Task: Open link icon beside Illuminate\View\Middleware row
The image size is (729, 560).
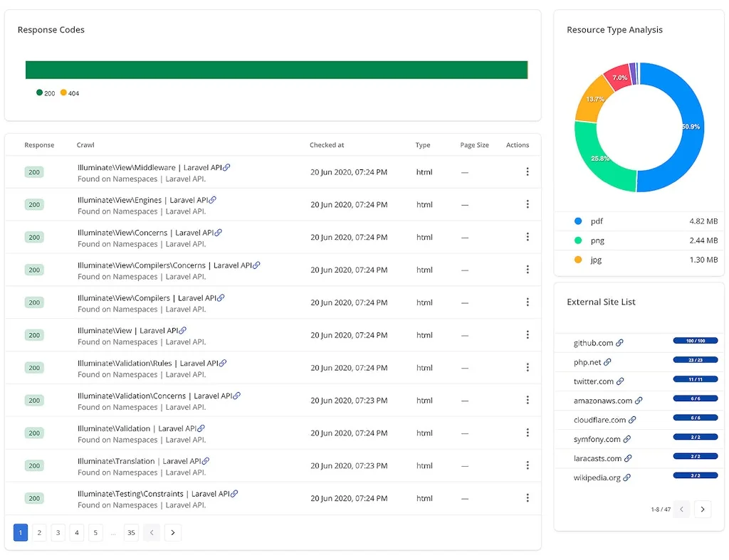Action: point(227,168)
